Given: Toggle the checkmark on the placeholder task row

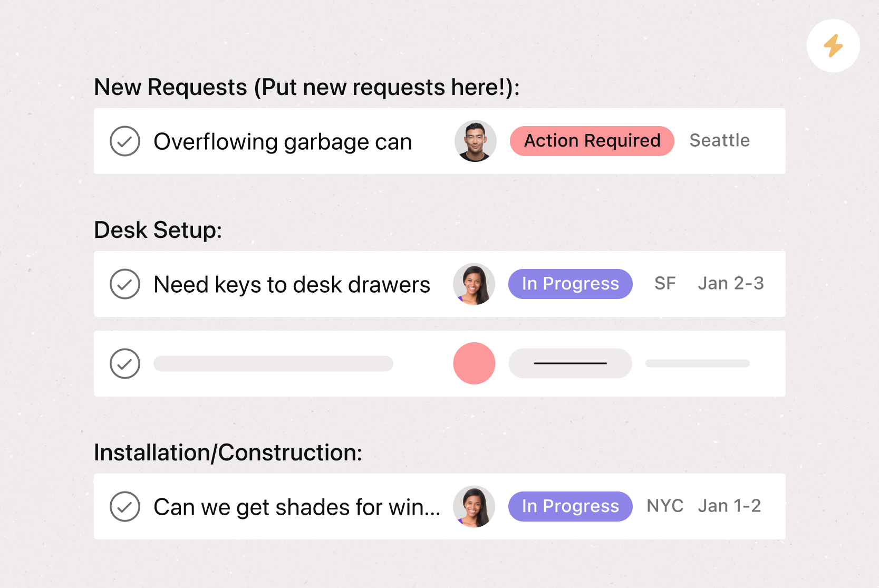Looking at the screenshot, I should (124, 363).
